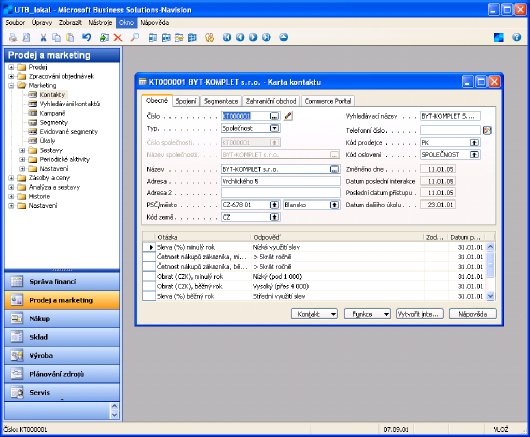Open the Nápověda menu

(x=155, y=23)
